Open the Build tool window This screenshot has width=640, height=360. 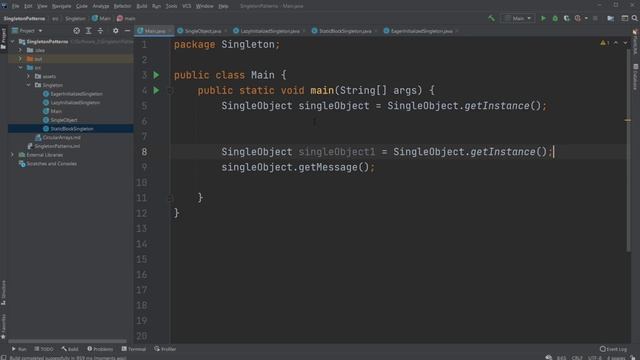click(70, 349)
